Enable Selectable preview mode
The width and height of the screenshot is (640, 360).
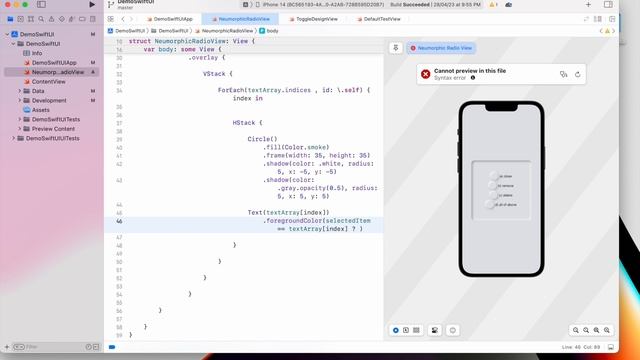point(406,330)
